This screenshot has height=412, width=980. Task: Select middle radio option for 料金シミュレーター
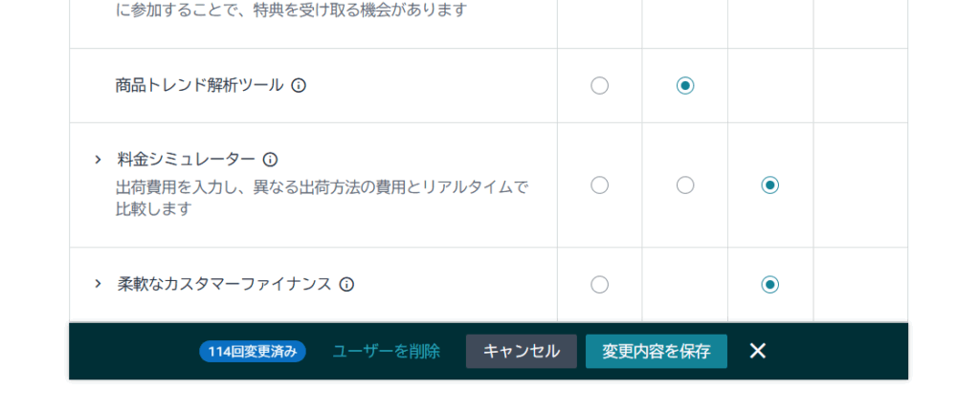(x=685, y=185)
